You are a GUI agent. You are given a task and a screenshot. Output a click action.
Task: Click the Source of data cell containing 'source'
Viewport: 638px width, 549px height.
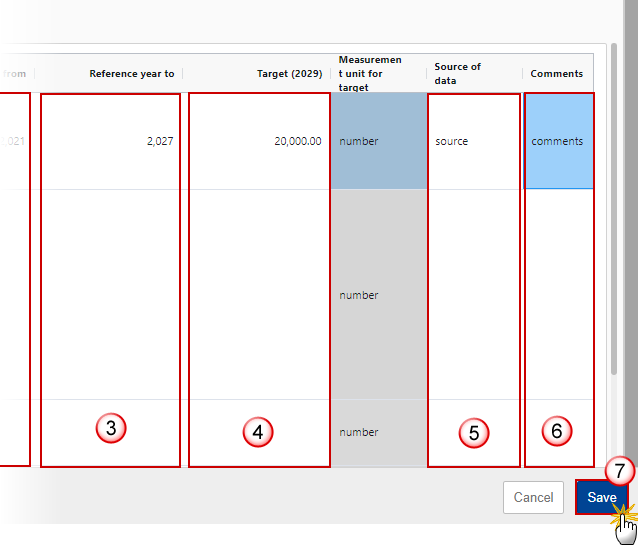click(473, 141)
